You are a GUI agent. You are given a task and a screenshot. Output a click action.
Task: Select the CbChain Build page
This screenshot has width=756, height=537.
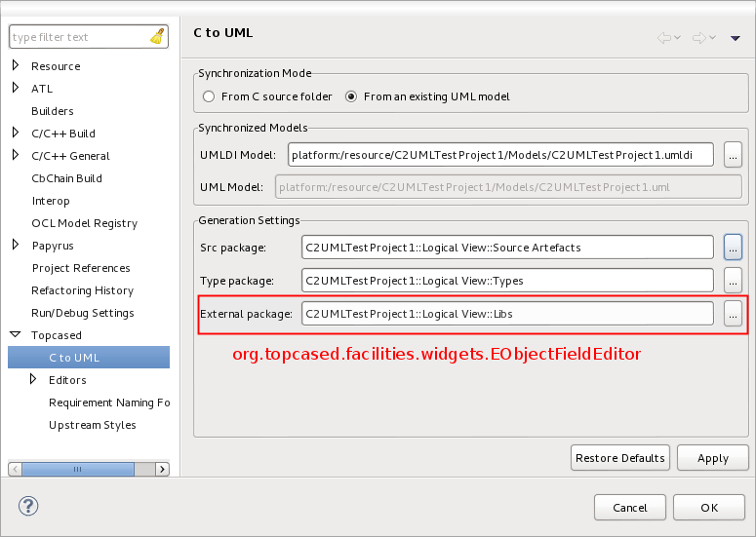[66, 178]
